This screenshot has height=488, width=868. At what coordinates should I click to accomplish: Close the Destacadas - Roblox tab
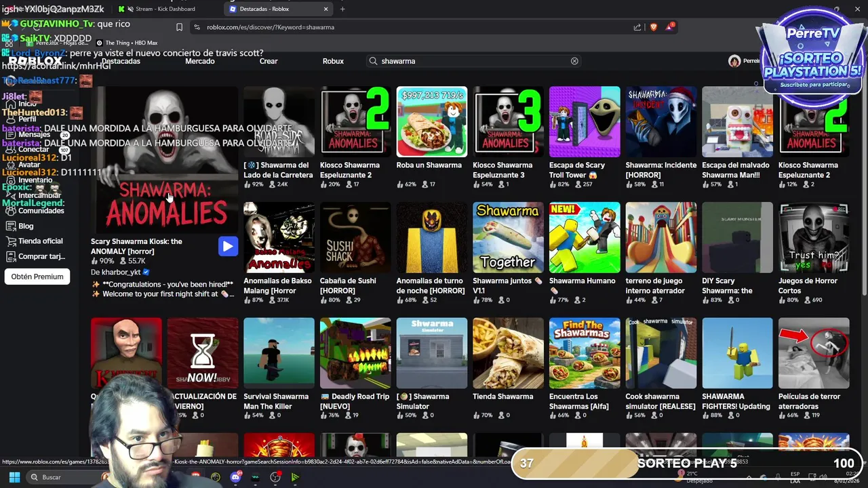pos(325,9)
